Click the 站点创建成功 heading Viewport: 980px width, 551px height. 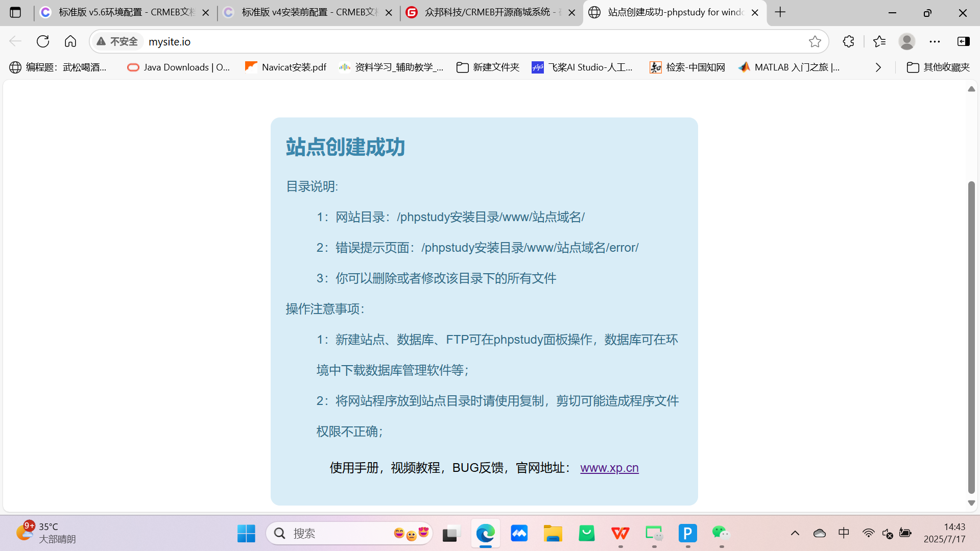(x=345, y=147)
